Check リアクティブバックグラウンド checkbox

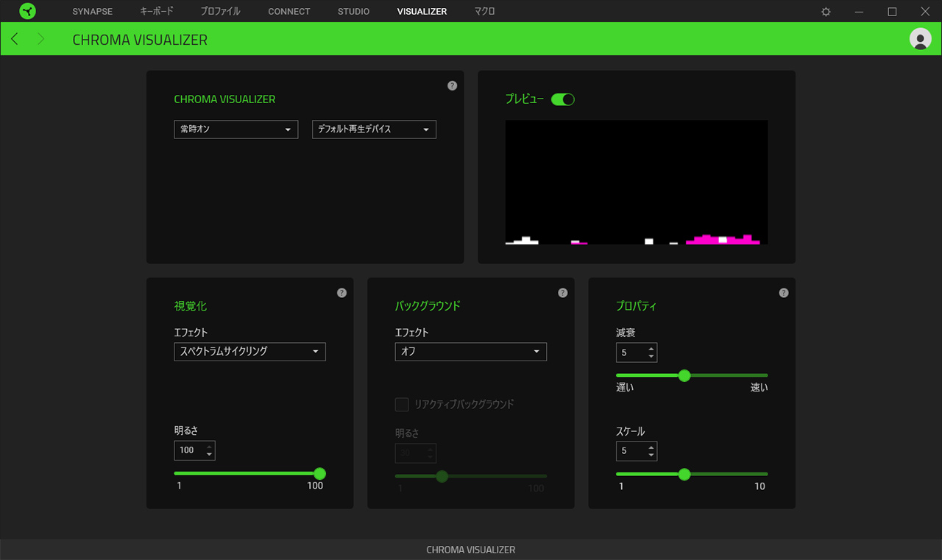pos(402,404)
